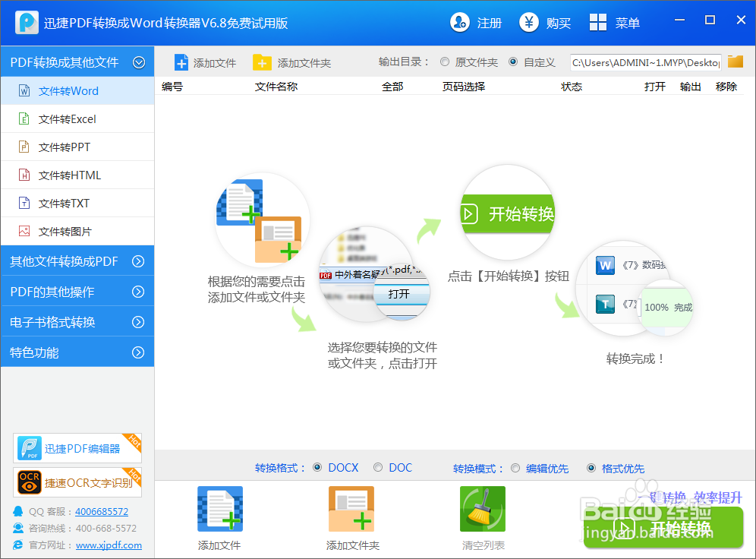Browse output directory with the folder icon
Image resolution: width=756 pixels, height=559 pixels.
(736, 62)
